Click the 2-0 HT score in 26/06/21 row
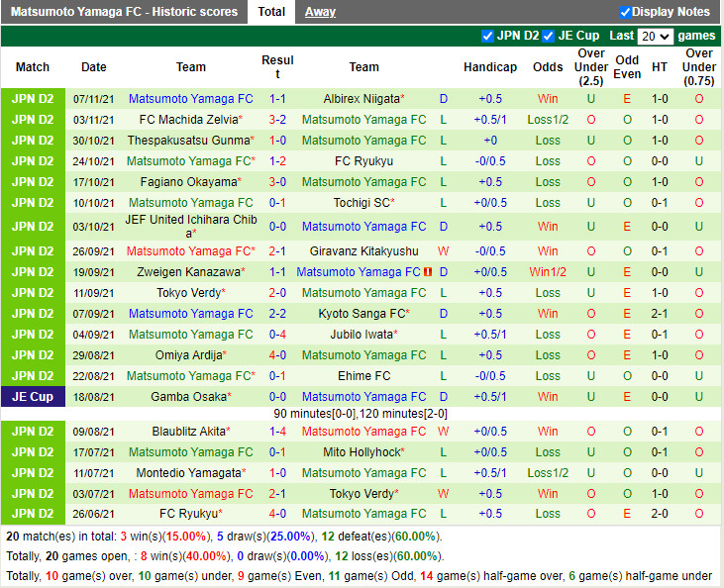The width and height of the screenshot is (724, 588). 660,513
